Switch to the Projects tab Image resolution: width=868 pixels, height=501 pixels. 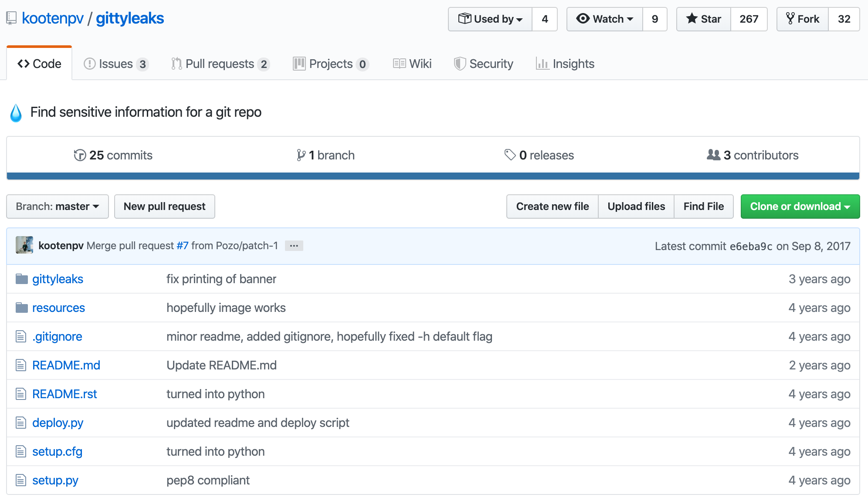[331, 64]
